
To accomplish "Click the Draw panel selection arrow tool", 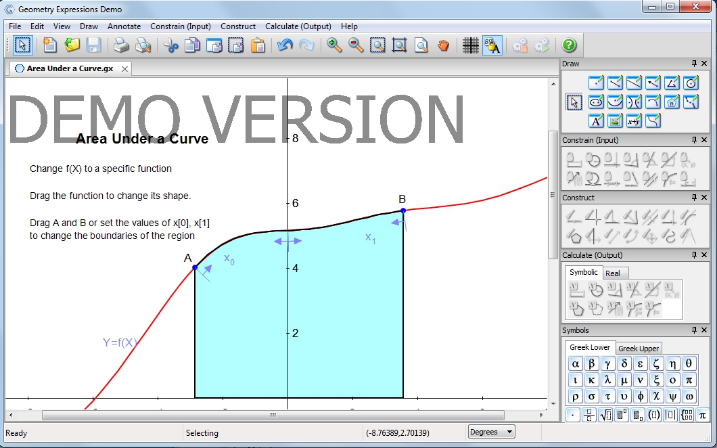I will 574,102.
